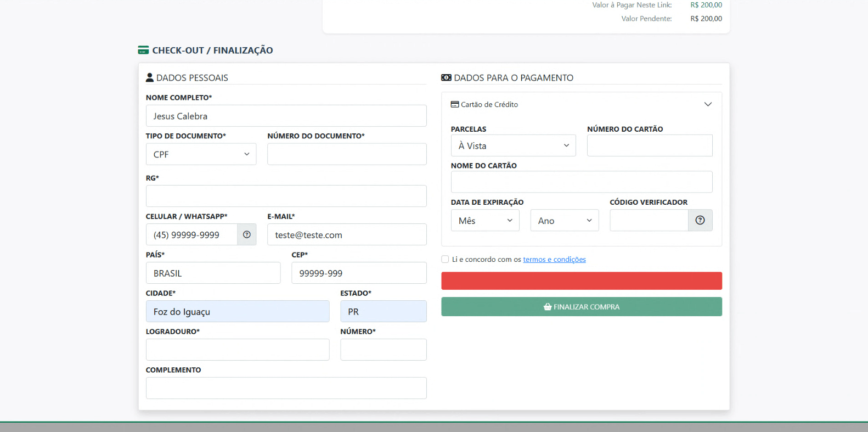Open the Tipo de Documento dropdown

pos(201,154)
